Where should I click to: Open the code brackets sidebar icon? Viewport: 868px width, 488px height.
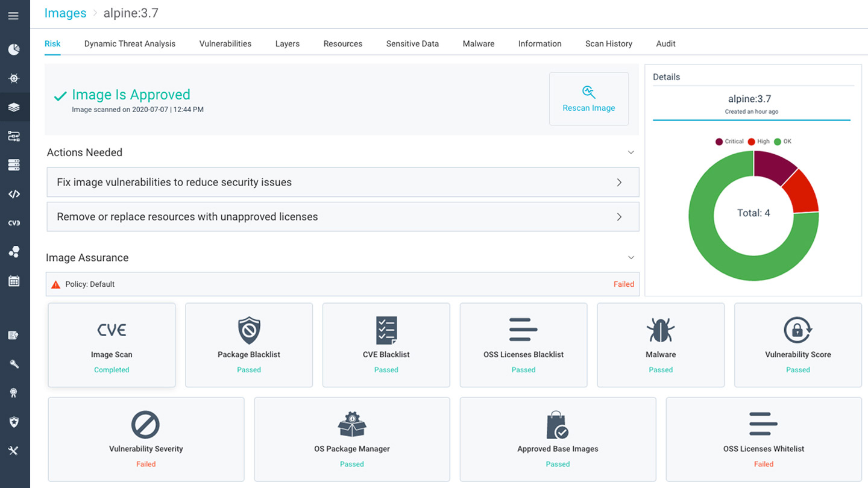click(14, 194)
